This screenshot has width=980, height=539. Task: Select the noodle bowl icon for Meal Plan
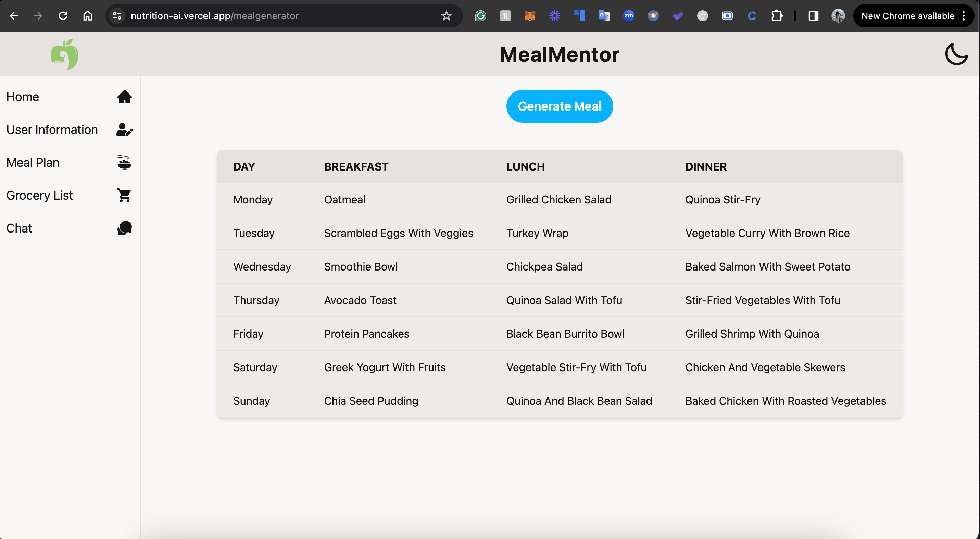(124, 162)
